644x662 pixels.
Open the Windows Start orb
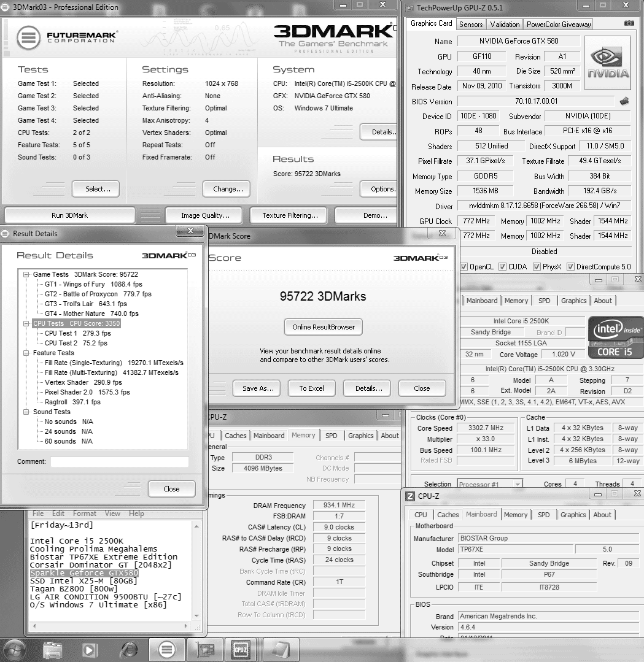point(14,650)
